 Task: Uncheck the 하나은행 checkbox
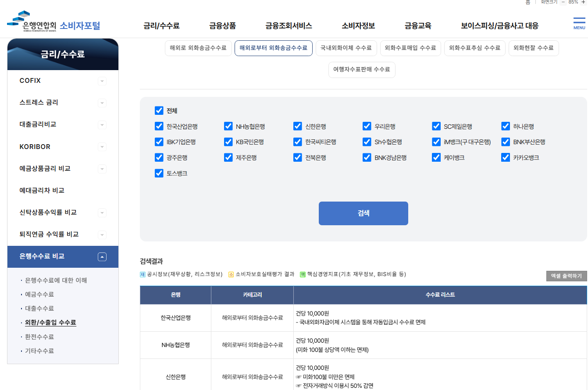click(506, 126)
